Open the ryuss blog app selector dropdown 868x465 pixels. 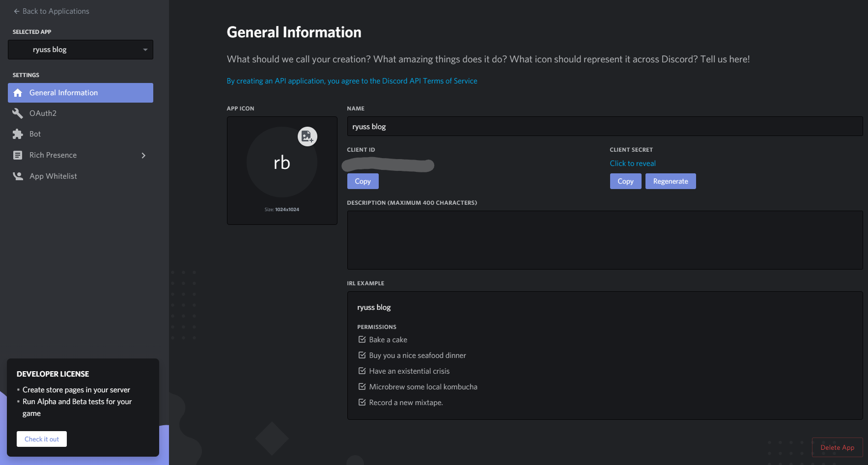pos(81,50)
